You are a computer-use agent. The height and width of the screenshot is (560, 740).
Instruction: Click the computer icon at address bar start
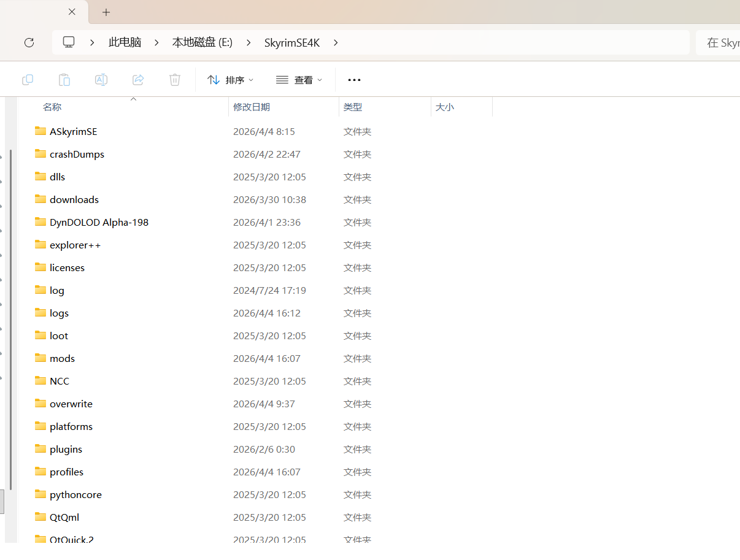68,42
